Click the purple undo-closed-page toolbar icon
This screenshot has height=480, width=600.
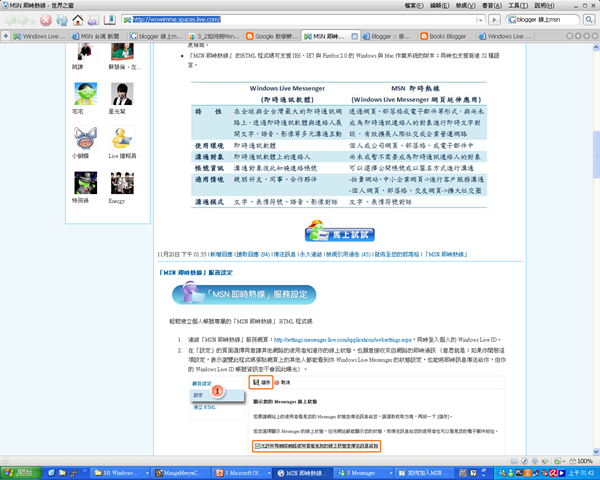point(93,20)
